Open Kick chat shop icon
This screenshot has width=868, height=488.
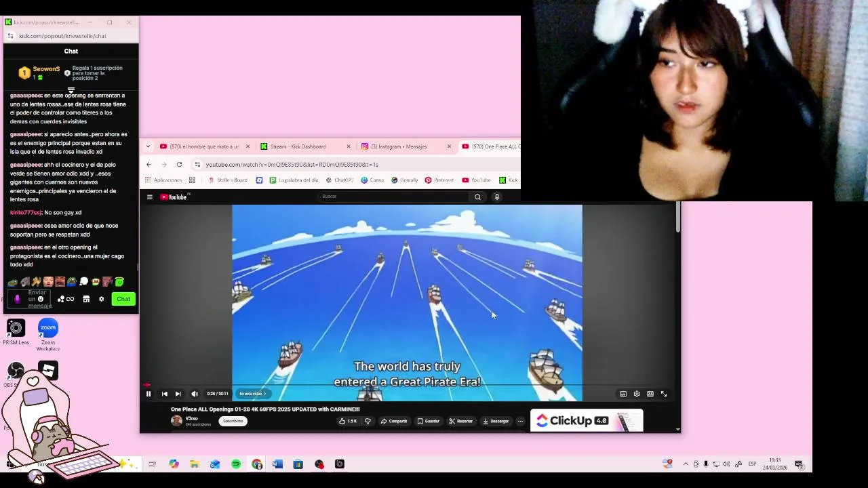point(86,299)
